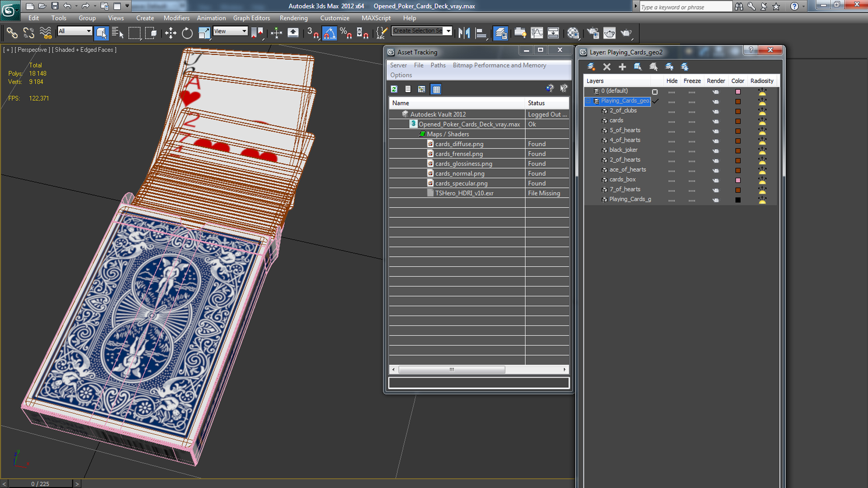Open color swatch for cards_box object
The height and width of the screenshot is (488, 868).
point(738,180)
